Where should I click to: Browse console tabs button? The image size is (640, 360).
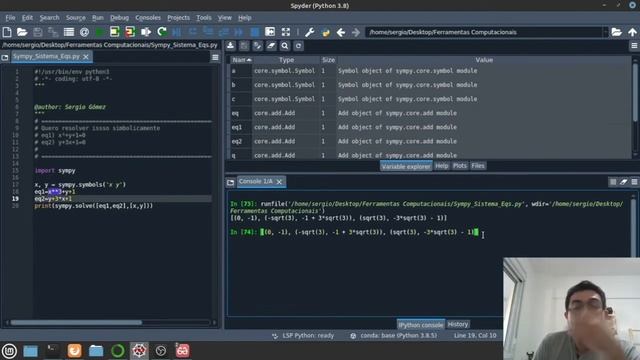coord(231,182)
